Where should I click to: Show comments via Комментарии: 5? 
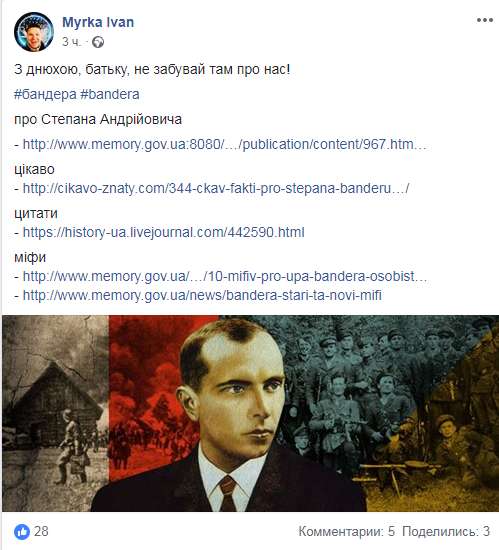[x=346, y=532]
